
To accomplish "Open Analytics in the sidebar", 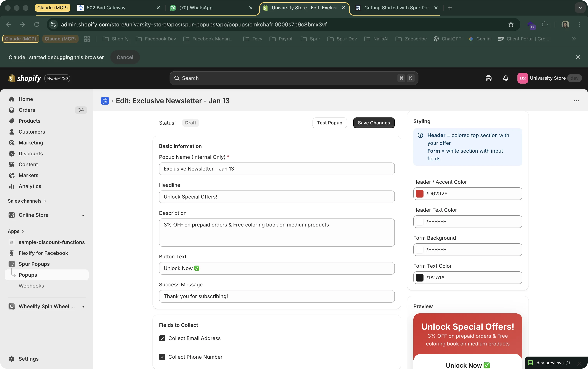I will click(x=30, y=186).
